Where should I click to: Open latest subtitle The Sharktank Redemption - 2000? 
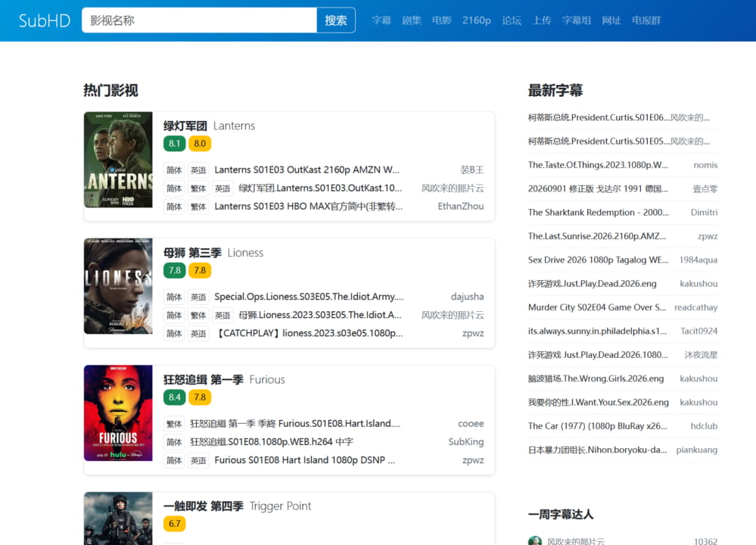pyautogui.click(x=599, y=212)
